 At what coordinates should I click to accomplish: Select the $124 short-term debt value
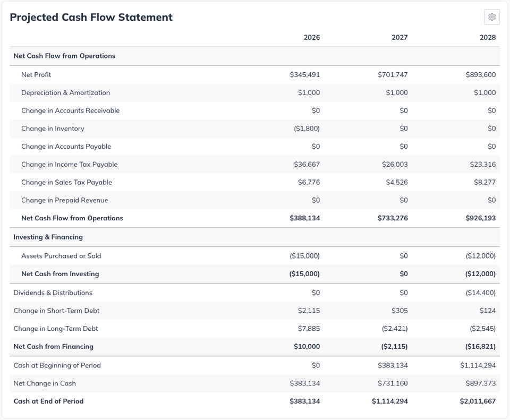click(488, 311)
